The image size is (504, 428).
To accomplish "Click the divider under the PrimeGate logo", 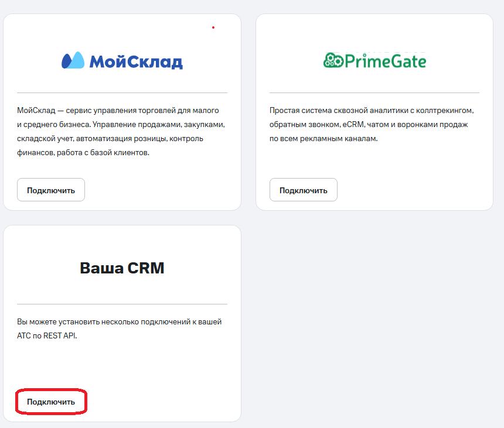I will 374,93.
